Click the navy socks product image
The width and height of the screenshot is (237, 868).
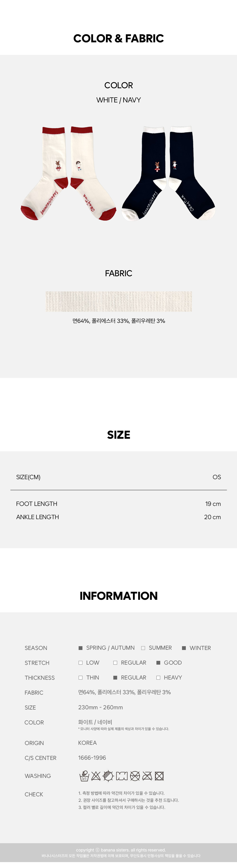coord(169,174)
